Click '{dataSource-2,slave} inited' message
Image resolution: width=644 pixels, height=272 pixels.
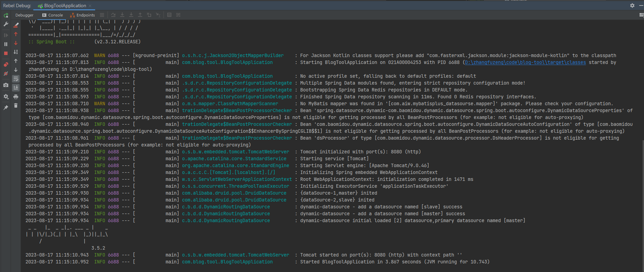337,200
